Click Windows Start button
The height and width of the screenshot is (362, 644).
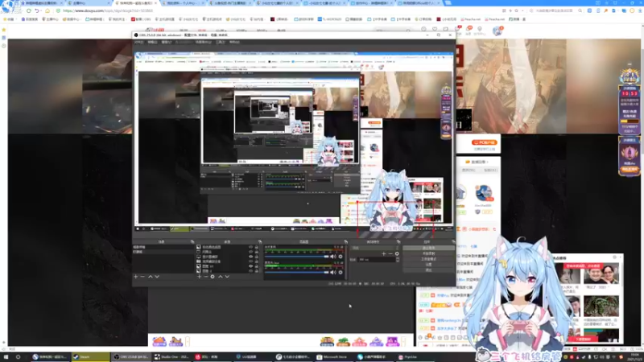tap(6, 357)
